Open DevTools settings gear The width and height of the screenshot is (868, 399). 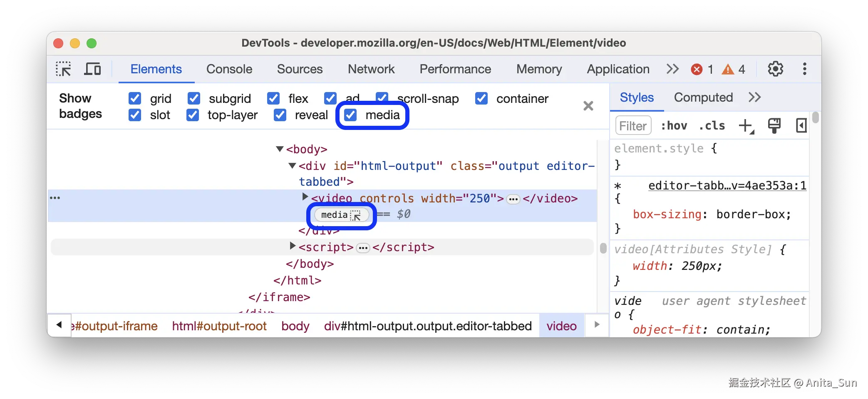point(775,69)
